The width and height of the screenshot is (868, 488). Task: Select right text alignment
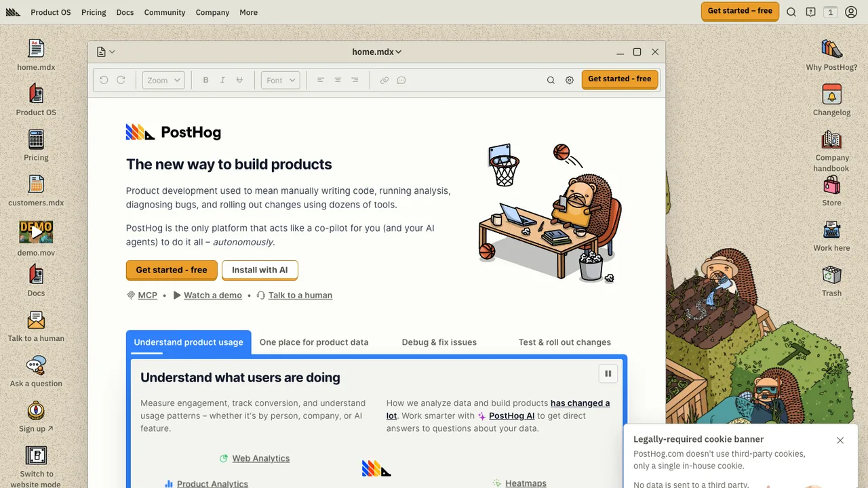point(355,80)
